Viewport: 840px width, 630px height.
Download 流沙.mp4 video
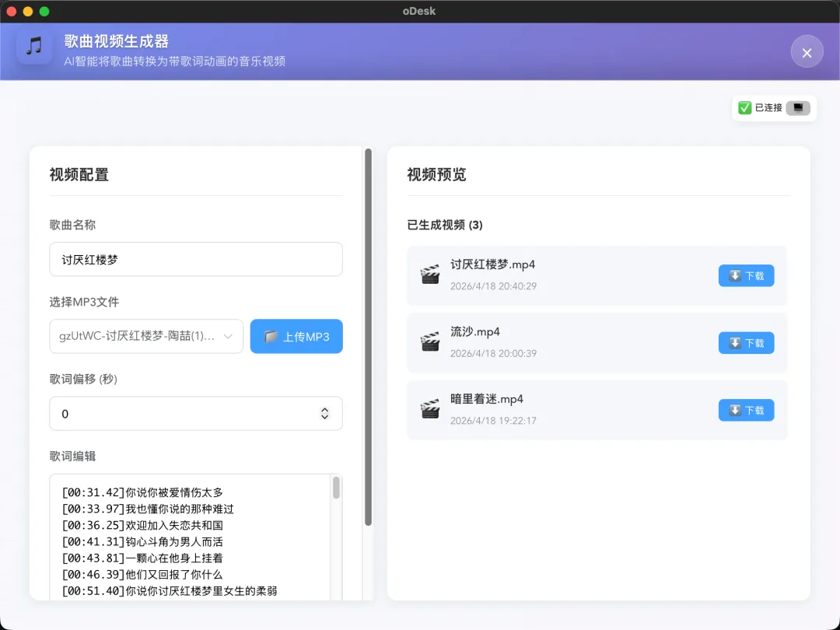click(746, 343)
